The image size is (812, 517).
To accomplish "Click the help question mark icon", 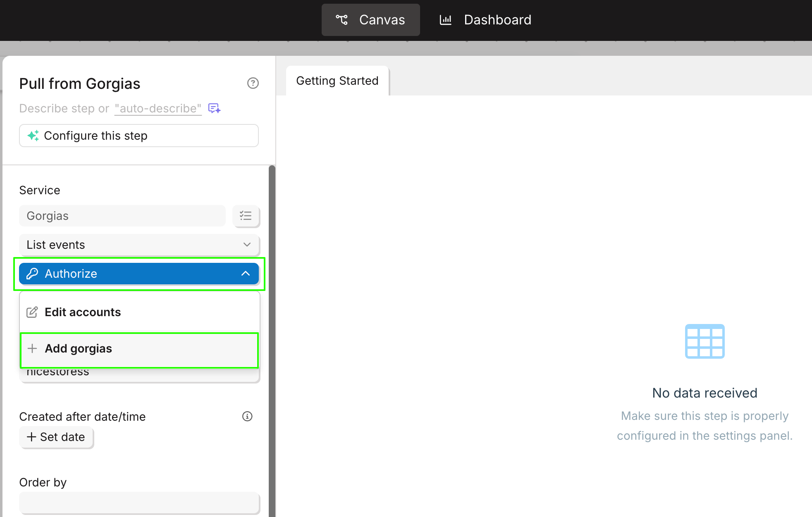I will (253, 83).
